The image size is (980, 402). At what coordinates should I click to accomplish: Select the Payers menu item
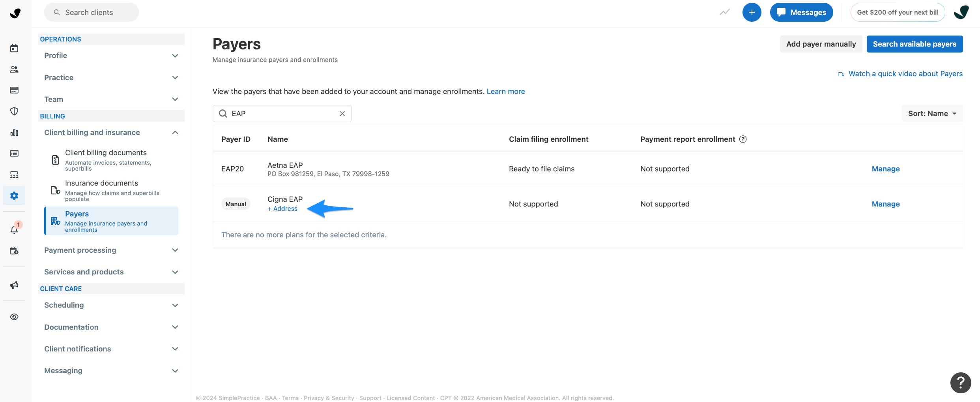[111, 221]
